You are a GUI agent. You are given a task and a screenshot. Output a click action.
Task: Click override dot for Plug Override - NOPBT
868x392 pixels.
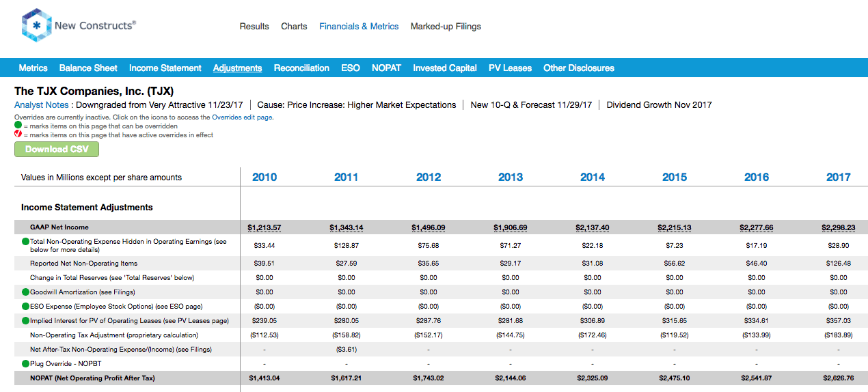click(25, 364)
